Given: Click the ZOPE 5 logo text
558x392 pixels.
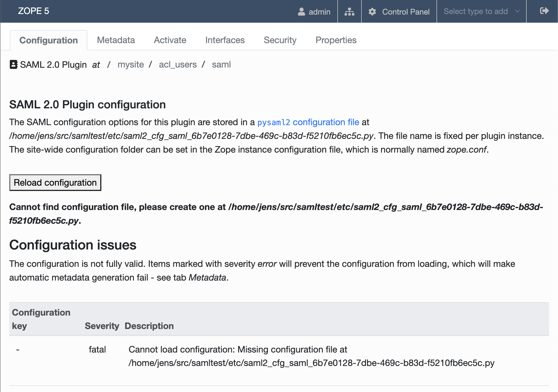Looking at the screenshot, I should coord(34,11).
